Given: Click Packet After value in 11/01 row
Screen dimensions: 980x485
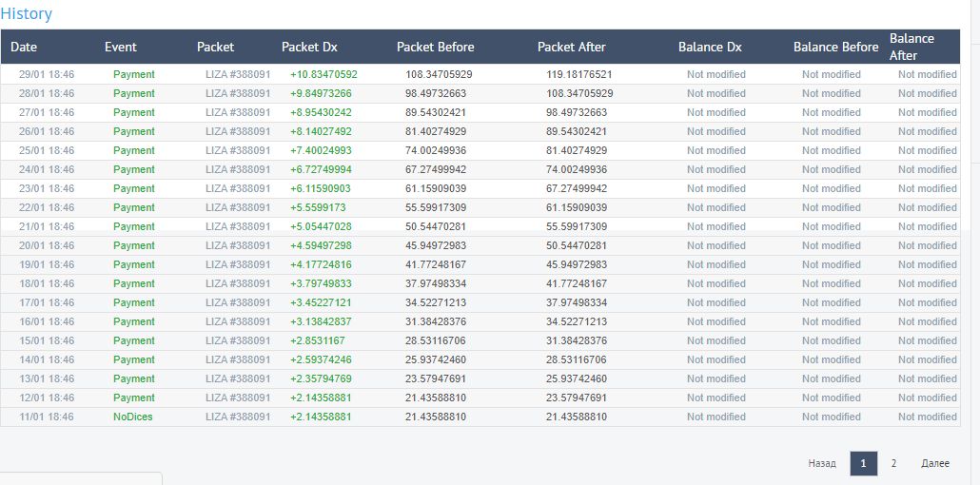Looking at the screenshot, I should (577, 417).
